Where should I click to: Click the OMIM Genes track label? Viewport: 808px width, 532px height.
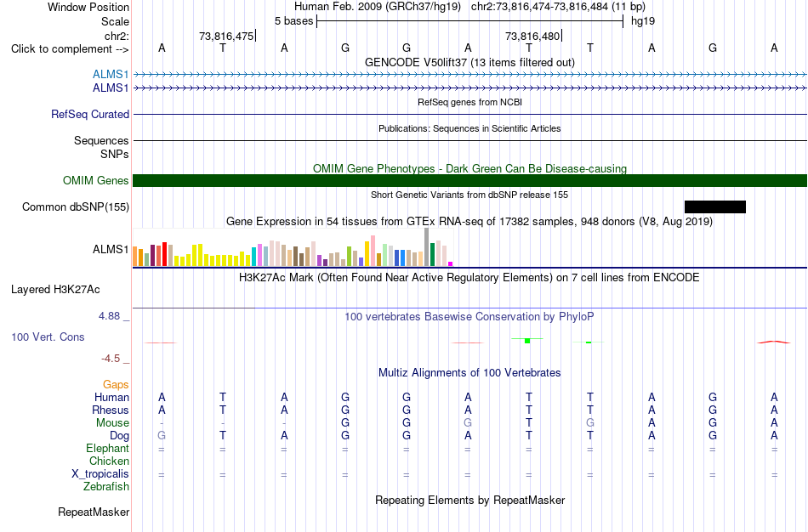point(96,181)
